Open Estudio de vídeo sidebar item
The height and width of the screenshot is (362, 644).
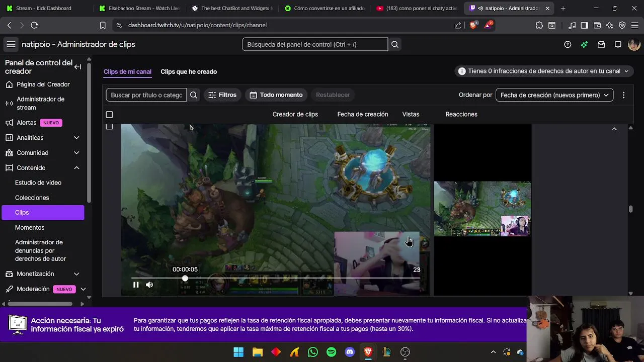click(x=38, y=183)
